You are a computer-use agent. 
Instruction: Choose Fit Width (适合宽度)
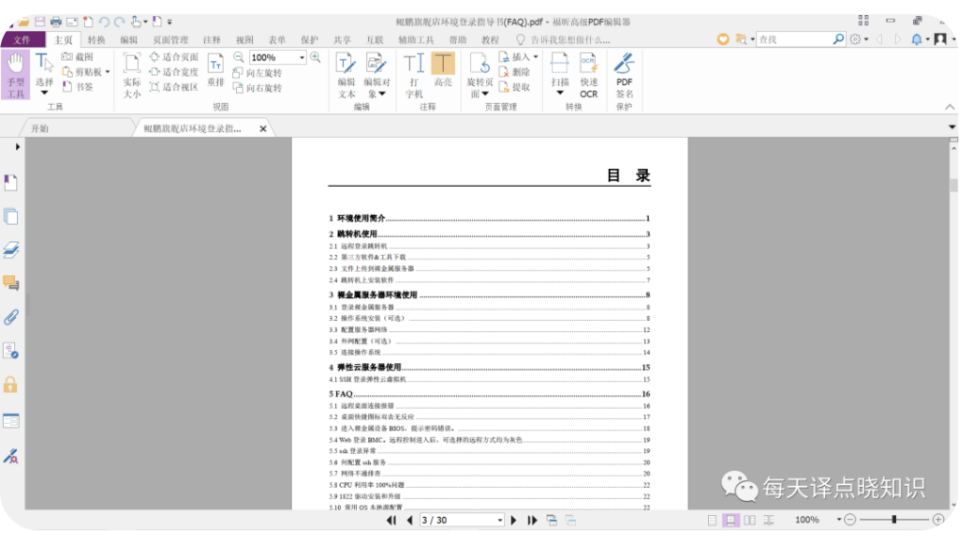click(174, 72)
